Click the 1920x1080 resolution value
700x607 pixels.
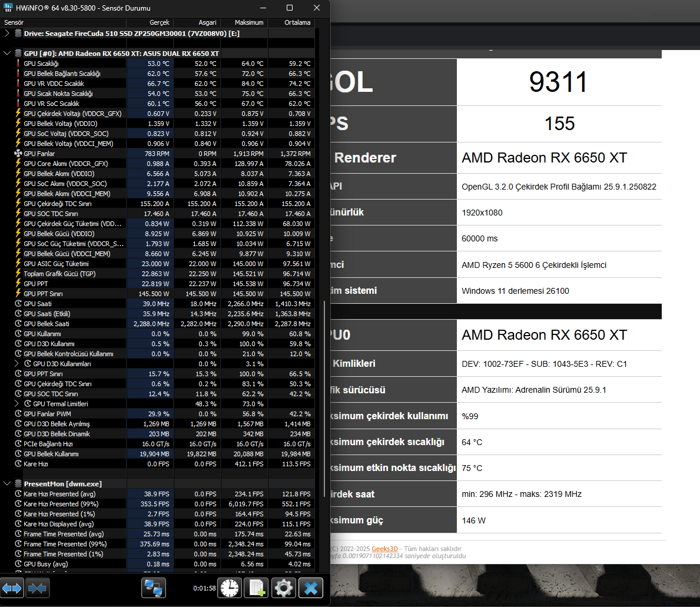pos(482,213)
